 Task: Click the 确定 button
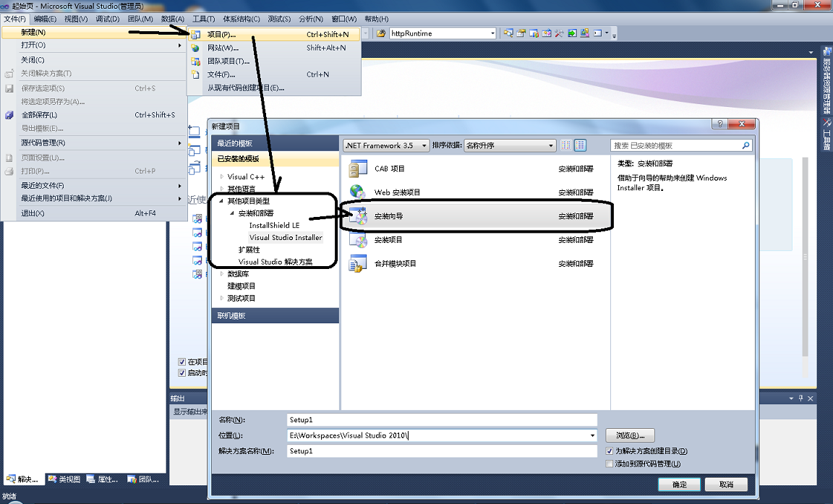[x=680, y=484]
